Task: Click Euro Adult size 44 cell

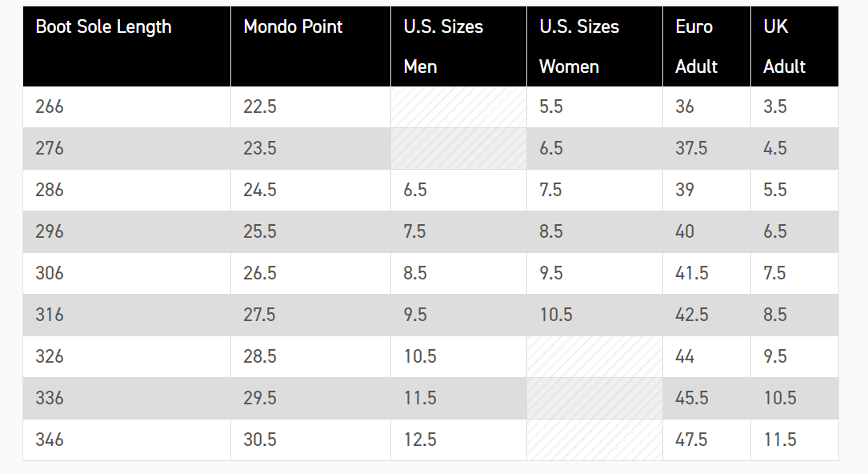Action: [x=685, y=356]
